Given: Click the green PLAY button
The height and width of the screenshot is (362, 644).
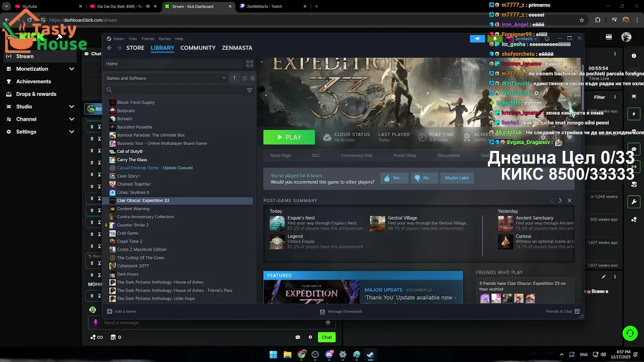Looking at the screenshot, I should point(289,137).
